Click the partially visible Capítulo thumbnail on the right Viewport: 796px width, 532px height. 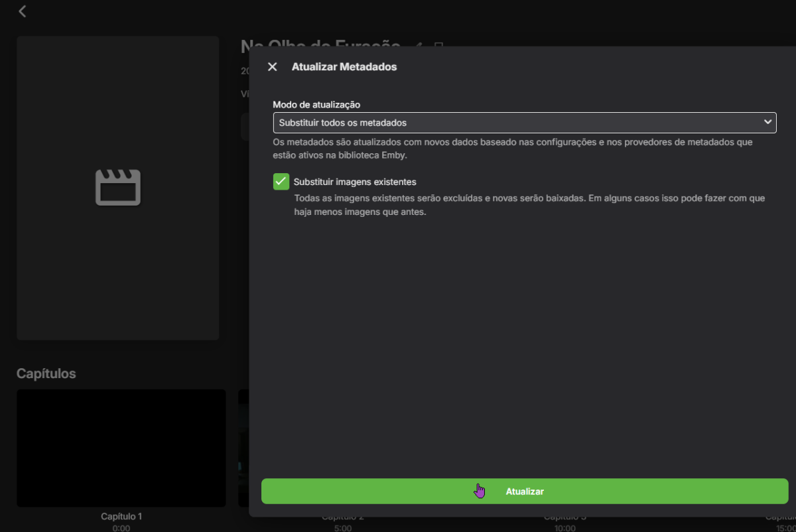(786, 448)
